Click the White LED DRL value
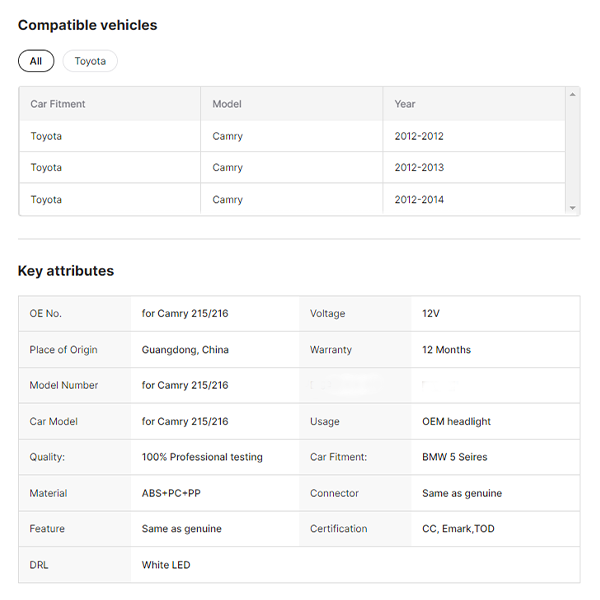Image resolution: width=600 pixels, height=600 pixels. tap(166, 565)
